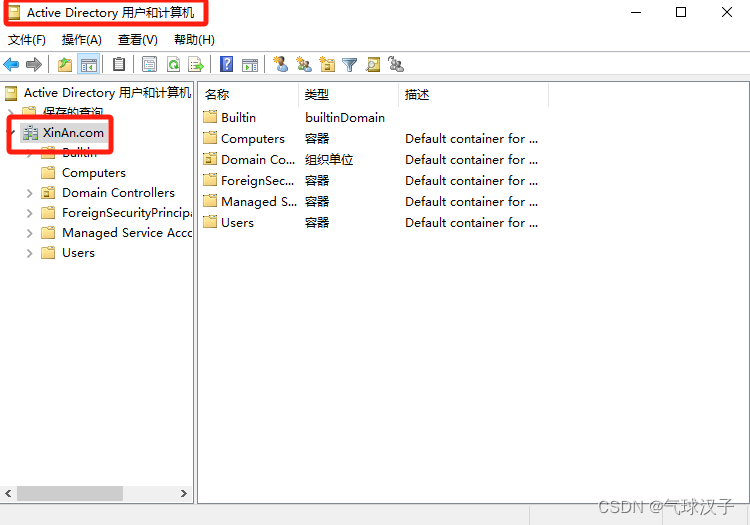Select Users in the left tree
This screenshot has height=525, width=750.
(78, 253)
